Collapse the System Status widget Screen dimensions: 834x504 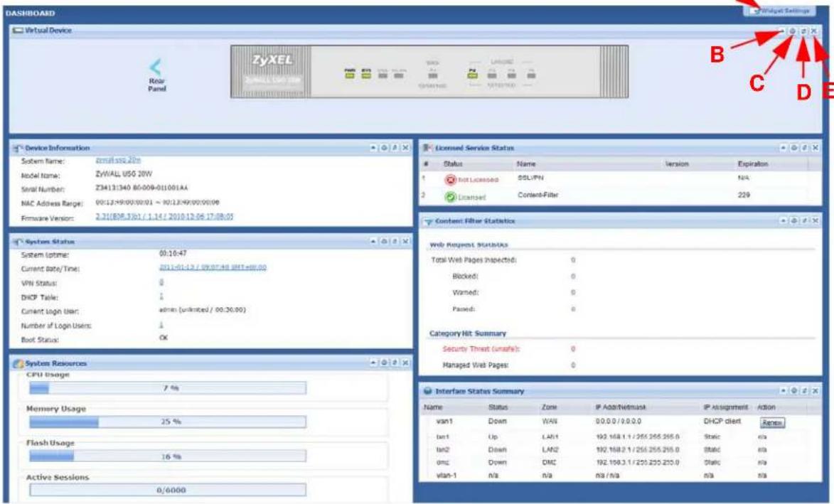pyautogui.click(x=373, y=242)
